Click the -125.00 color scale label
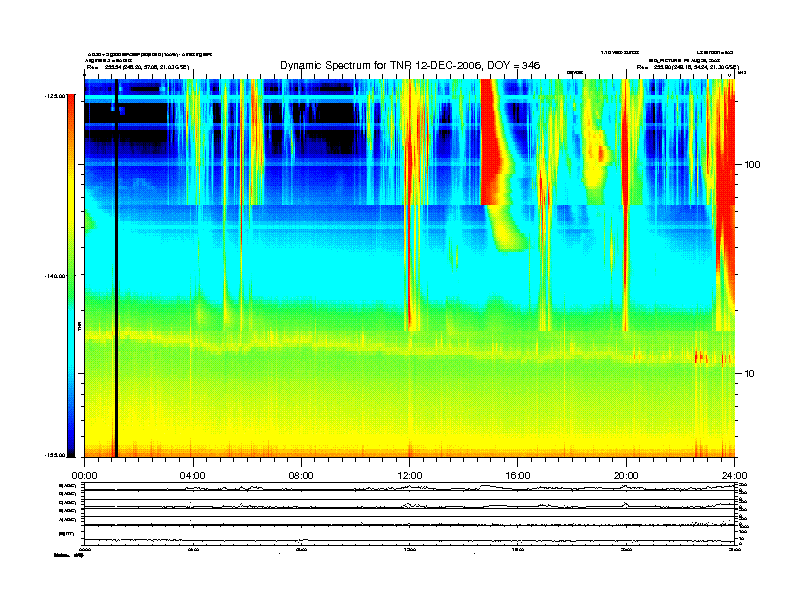The height and width of the screenshot is (612, 792). tap(55, 95)
